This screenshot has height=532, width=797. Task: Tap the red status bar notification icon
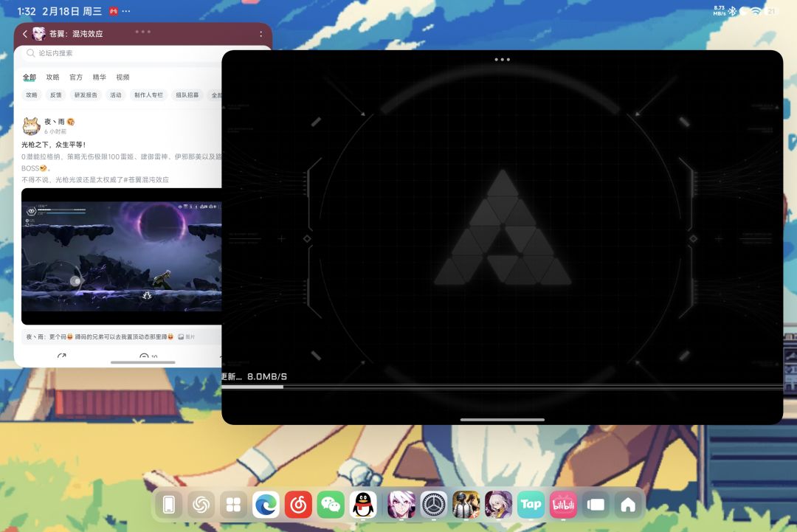[x=114, y=11]
